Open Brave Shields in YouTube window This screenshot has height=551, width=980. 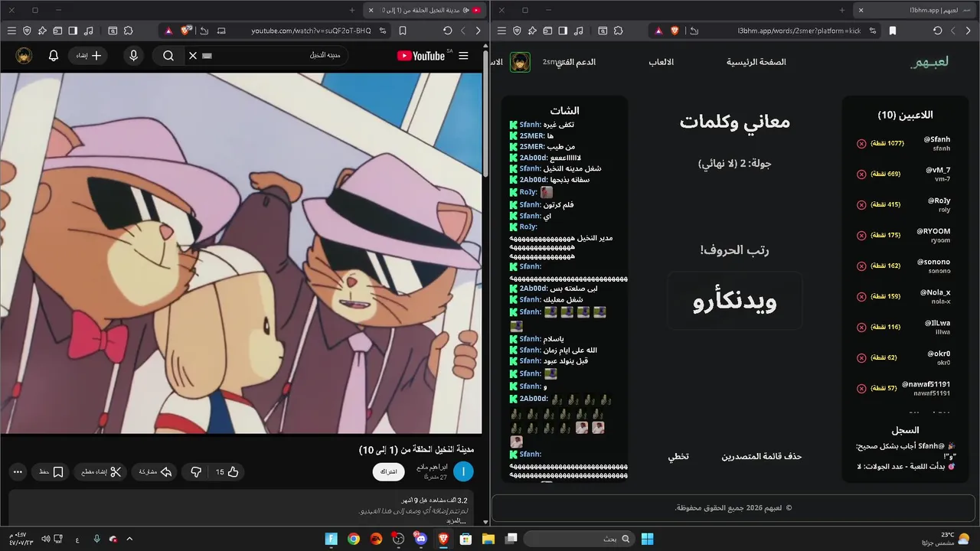tap(185, 31)
